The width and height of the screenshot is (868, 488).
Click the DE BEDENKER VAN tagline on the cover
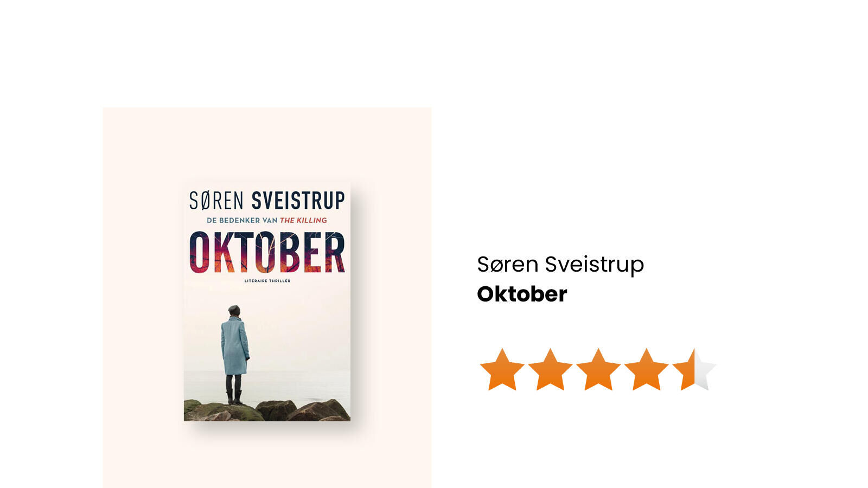[242, 220]
